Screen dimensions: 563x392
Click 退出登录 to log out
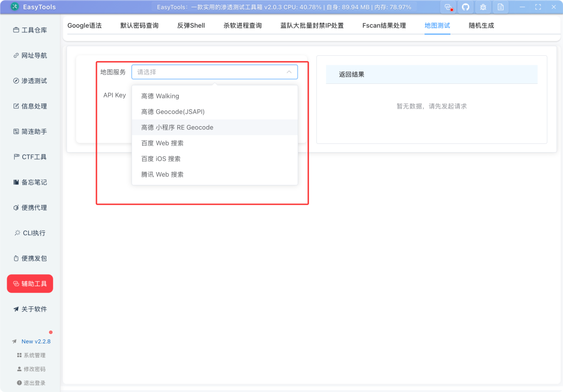click(x=31, y=383)
